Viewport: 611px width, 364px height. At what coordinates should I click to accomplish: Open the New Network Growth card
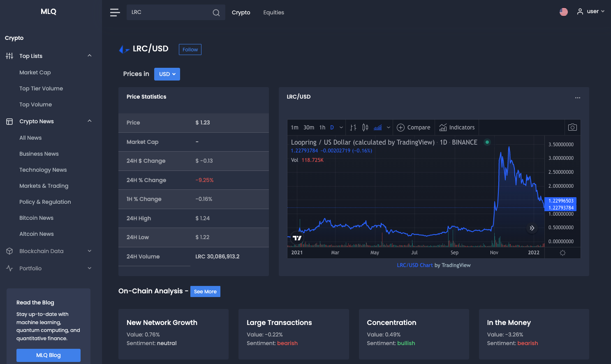(174, 334)
